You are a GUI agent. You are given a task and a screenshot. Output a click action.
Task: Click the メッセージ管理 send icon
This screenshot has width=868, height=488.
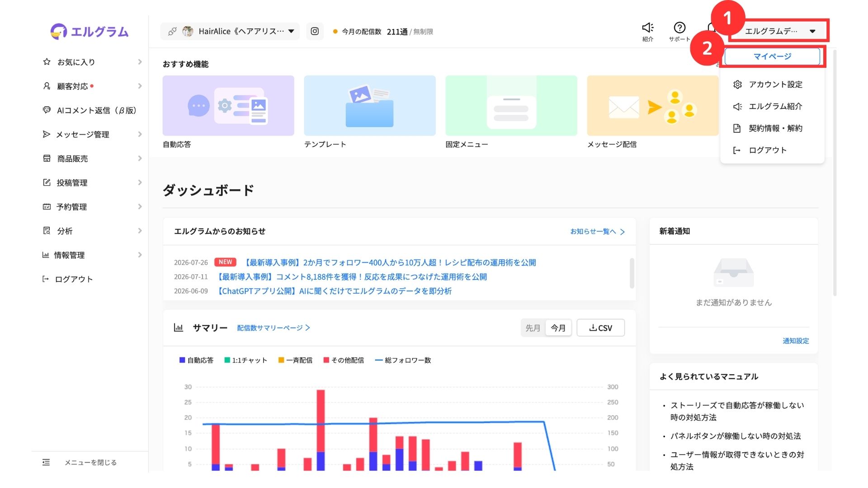[x=46, y=134]
